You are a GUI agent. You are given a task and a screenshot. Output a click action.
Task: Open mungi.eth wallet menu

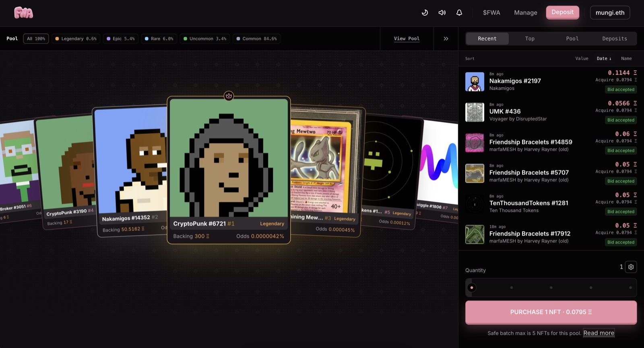click(610, 12)
